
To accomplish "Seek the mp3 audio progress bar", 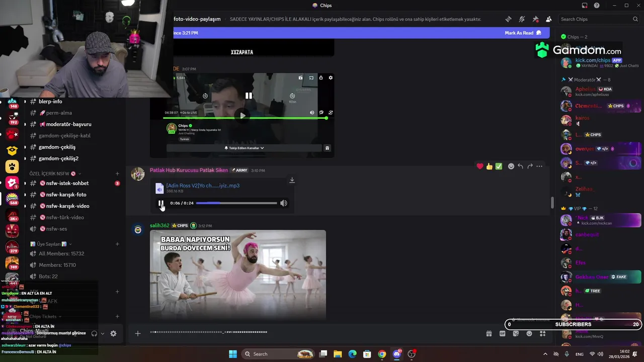I will click(236, 203).
